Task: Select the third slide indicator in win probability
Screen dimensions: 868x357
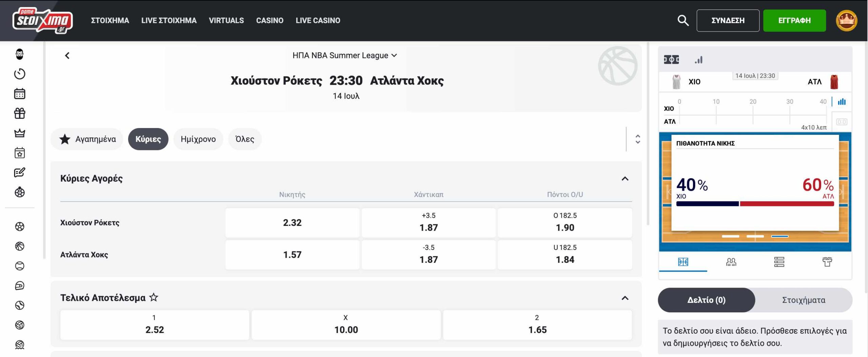Action: tap(780, 236)
